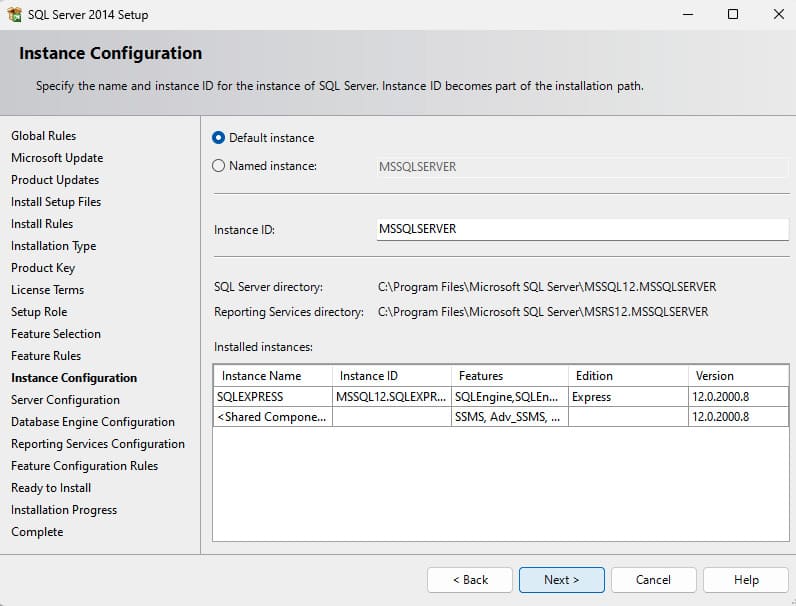
Task: Open Help for Instance Configuration
Action: pos(745,580)
